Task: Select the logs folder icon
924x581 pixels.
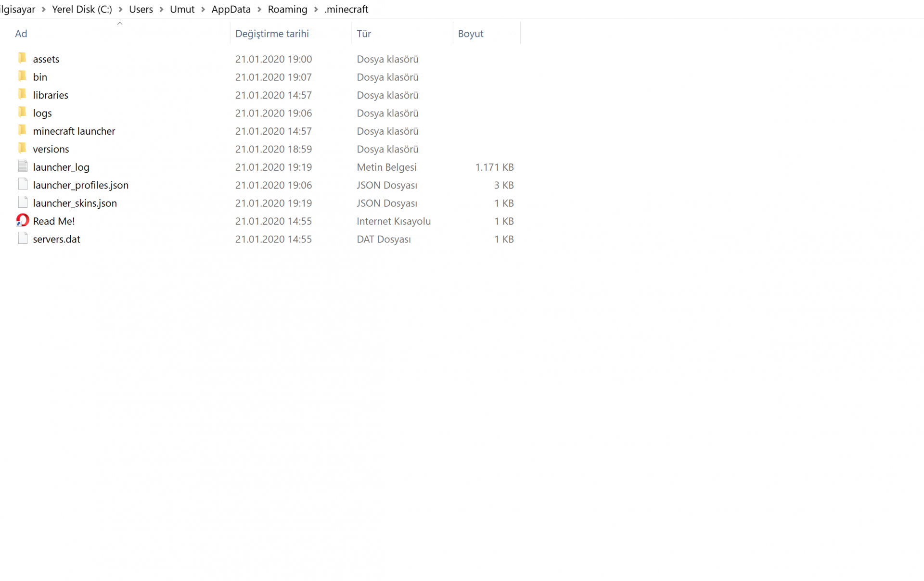Action: click(x=22, y=112)
